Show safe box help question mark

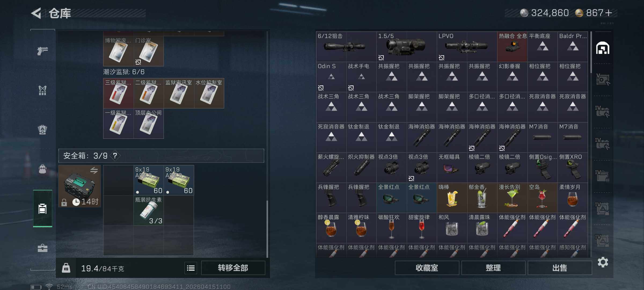pyautogui.click(x=115, y=156)
